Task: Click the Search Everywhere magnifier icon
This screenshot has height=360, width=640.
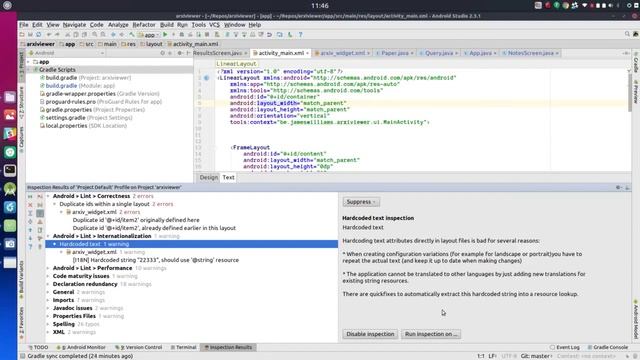Action: click(x=627, y=34)
